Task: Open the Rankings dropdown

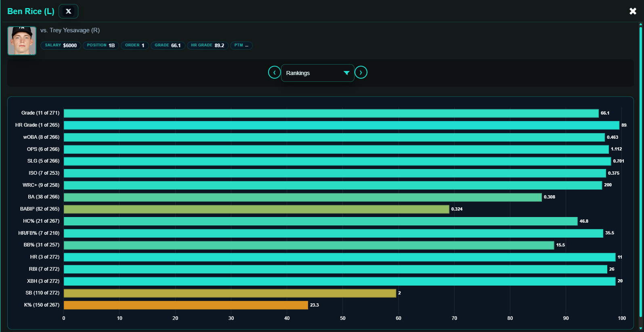Action: pyautogui.click(x=317, y=73)
